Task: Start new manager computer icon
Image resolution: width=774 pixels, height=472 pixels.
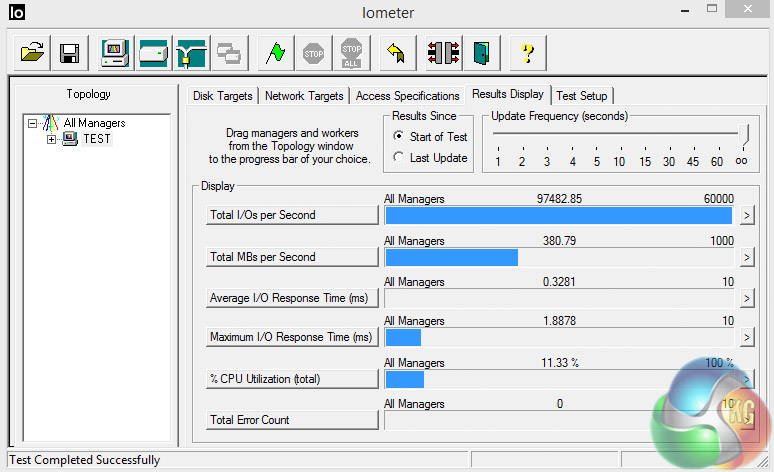Action: (115, 52)
